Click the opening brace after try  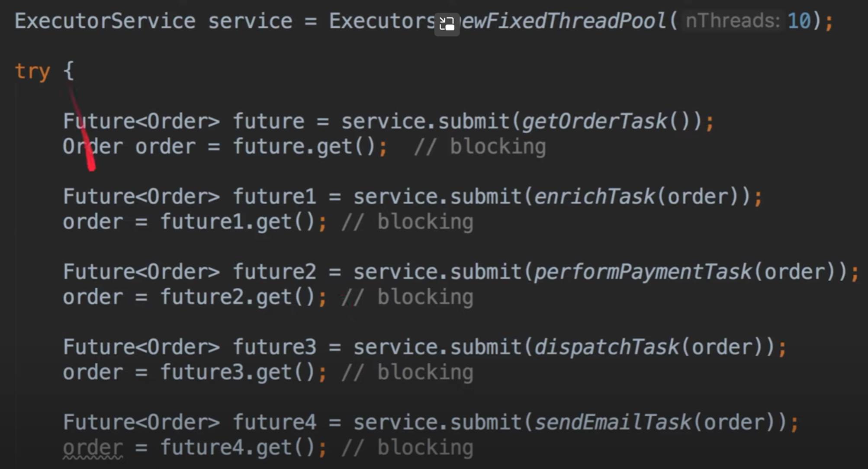68,71
